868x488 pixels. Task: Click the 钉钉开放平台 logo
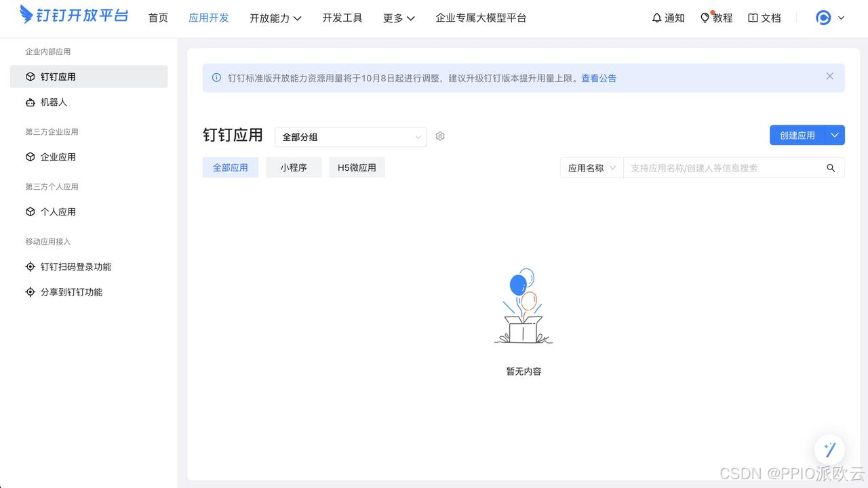pyautogui.click(x=74, y=14)
